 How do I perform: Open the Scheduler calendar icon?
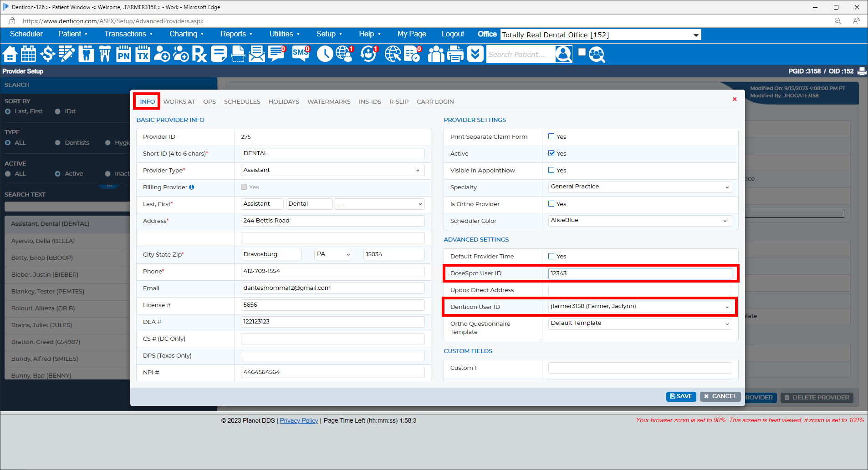pyautogui.click(x=28, y=54)
